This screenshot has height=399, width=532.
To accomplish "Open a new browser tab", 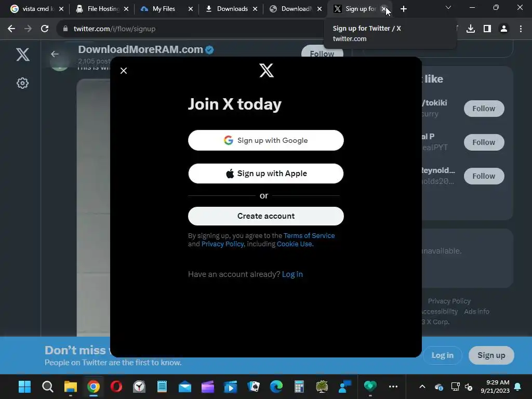I will click(x=403, y=9).
